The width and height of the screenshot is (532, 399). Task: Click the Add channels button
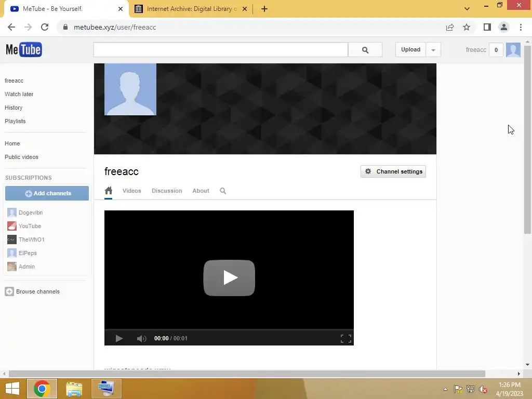coord(47,193)
